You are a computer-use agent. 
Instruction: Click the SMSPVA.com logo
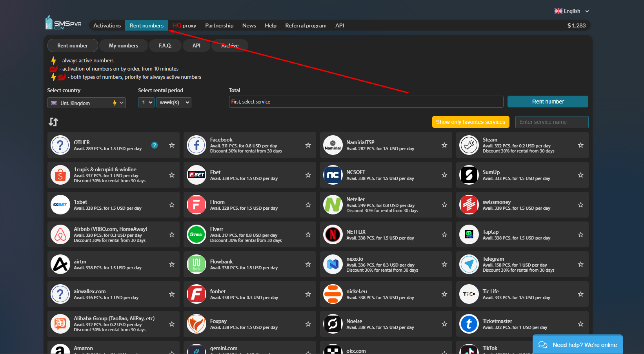(64, 23)
